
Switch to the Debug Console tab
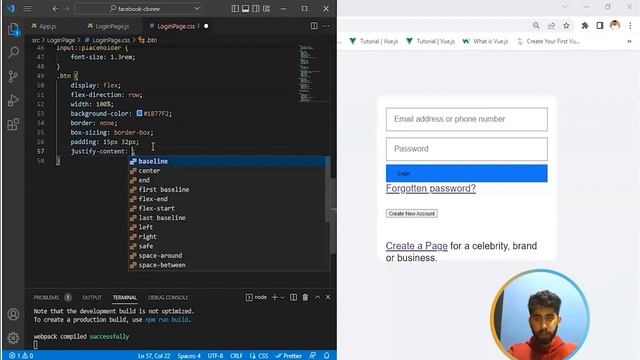coord(168,298)
